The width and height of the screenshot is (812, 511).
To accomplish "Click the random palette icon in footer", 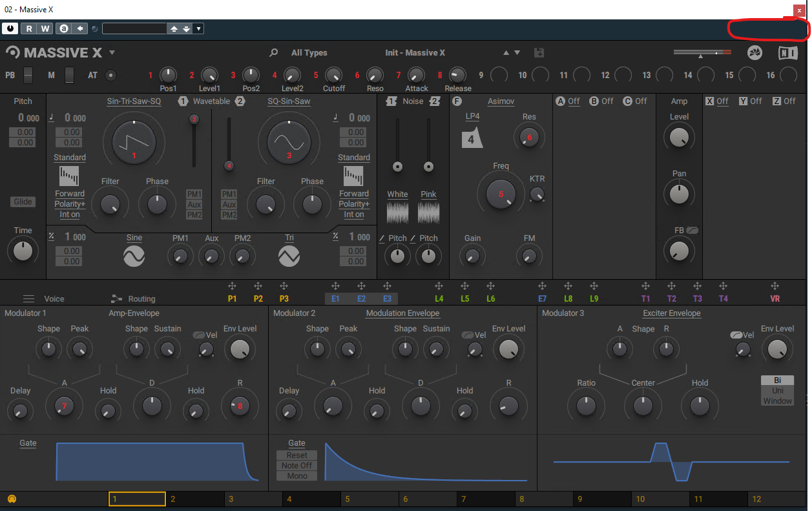I will pos(12,499).
